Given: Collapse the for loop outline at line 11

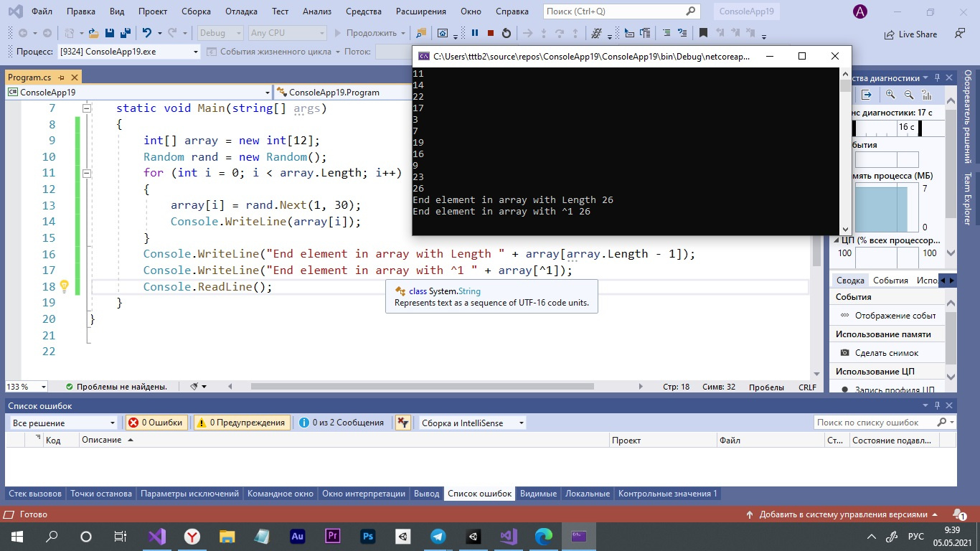Looking at the screenshot, I should (x=87, y=173).
